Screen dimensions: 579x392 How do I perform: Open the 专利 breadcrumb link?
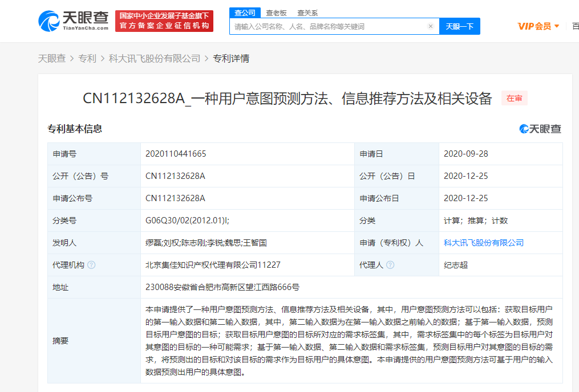(x=87, y=58)
